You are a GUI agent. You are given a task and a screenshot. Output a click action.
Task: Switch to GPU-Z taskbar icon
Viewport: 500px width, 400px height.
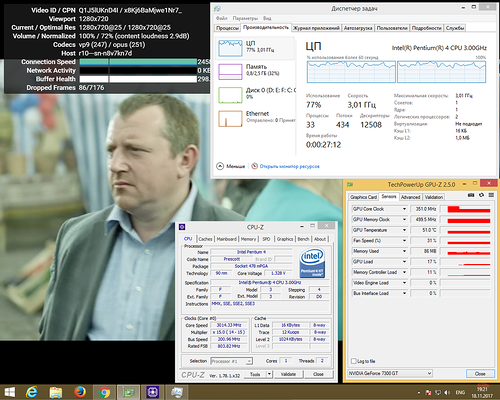(x=128, y=392)
